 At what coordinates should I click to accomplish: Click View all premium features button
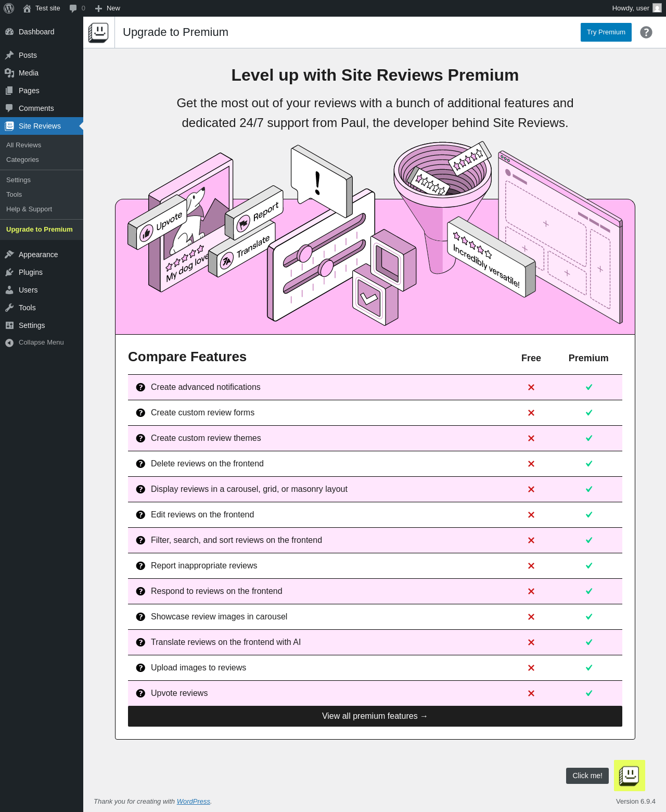tap(375, 716)
